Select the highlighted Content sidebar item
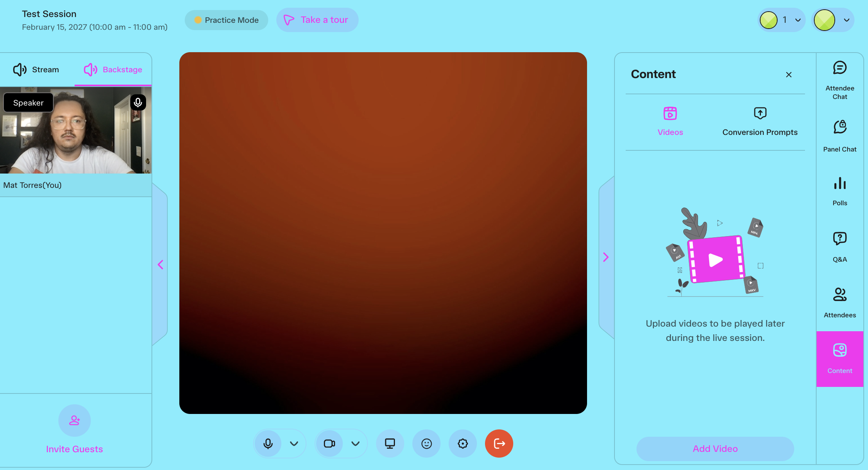Viewport: 868px width, 470px height. (840, 359)
